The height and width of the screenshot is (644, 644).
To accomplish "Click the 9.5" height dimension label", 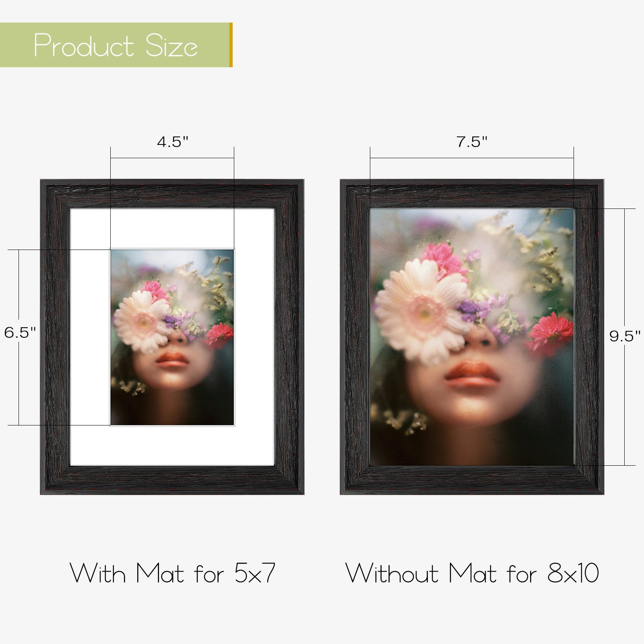I will pyautogui.click(x=625, y=336).
